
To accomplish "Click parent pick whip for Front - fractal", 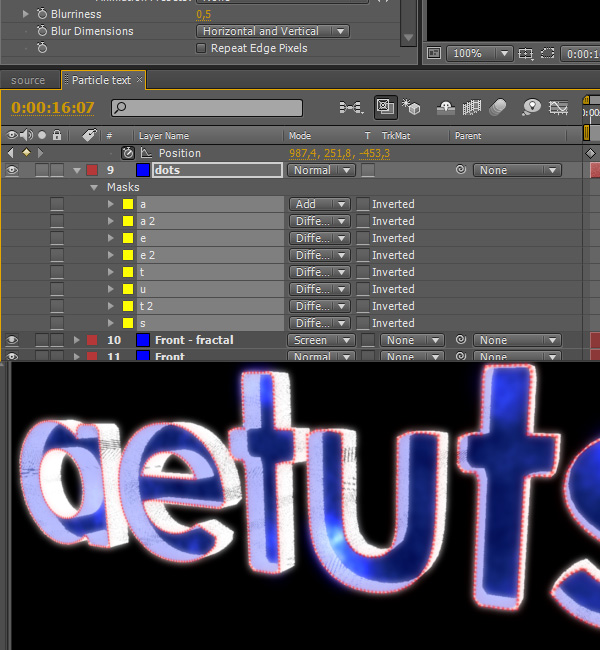I will tap(461, 340).
